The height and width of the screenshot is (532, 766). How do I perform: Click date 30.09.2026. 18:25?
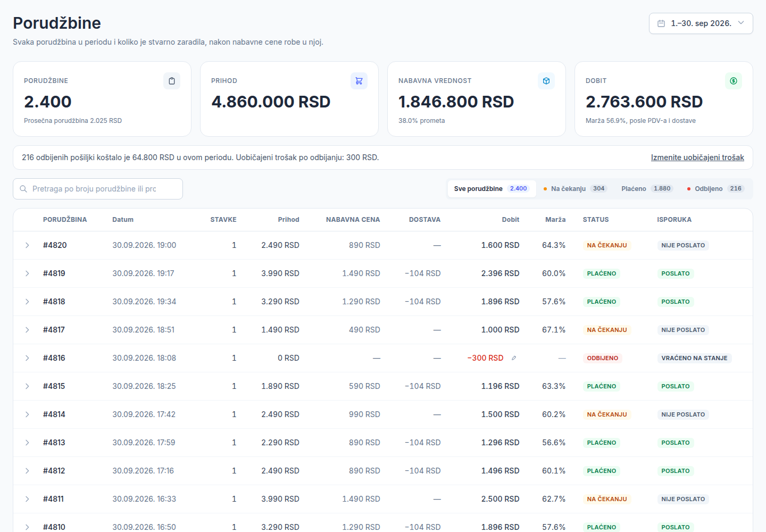click(144, 386)
